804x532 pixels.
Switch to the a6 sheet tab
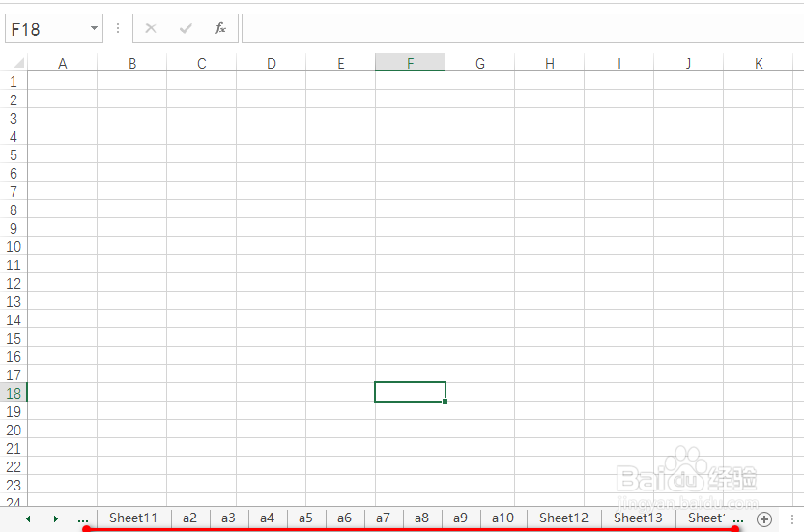pos(345,518)
